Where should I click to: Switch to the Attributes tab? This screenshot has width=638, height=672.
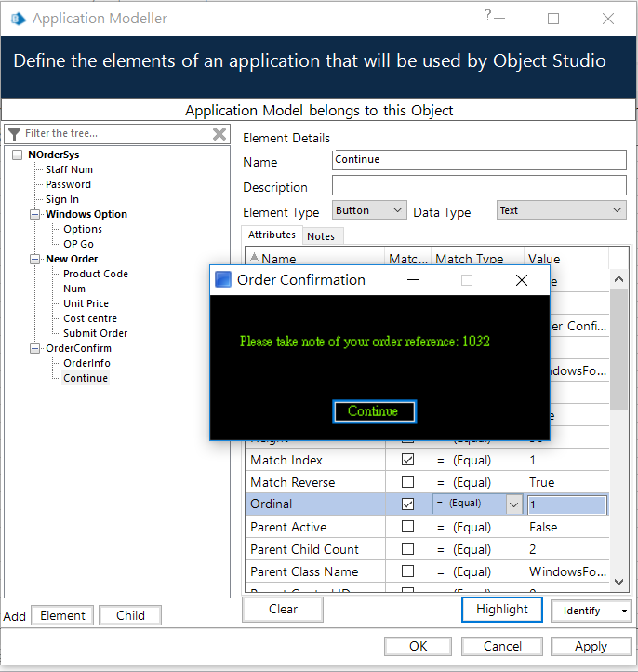click(272, 235)
